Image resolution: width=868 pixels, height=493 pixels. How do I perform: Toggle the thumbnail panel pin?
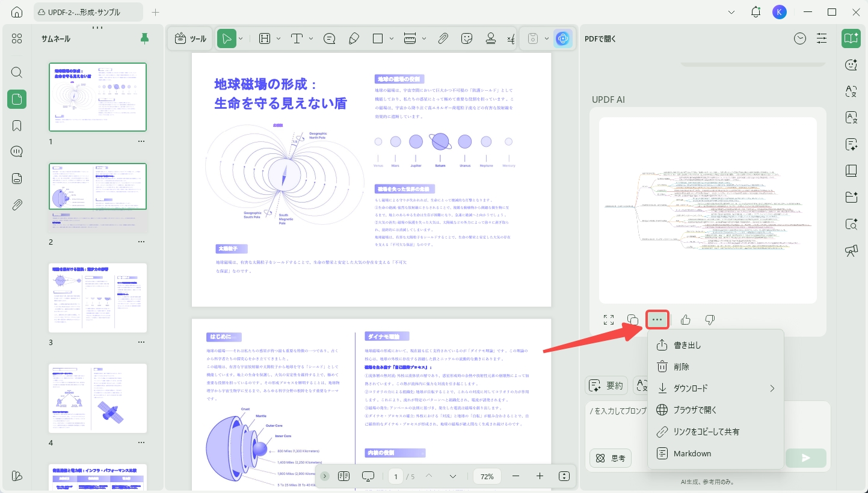144,38
